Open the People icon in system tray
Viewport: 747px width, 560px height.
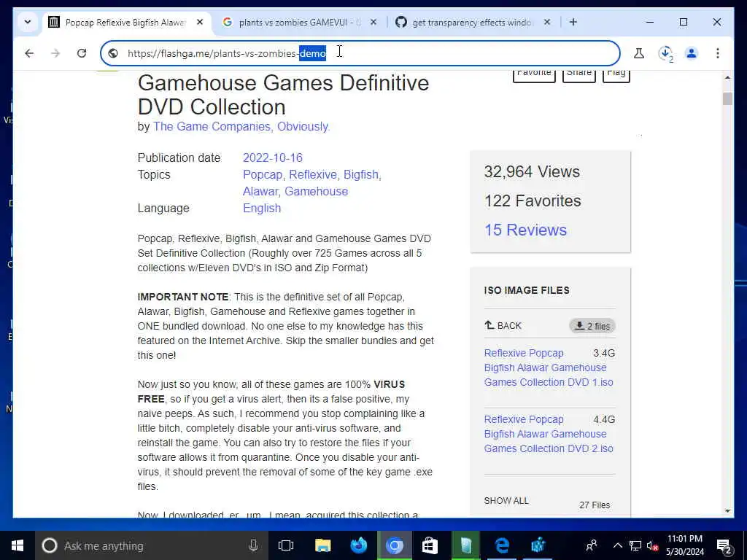tap(592, 545)
